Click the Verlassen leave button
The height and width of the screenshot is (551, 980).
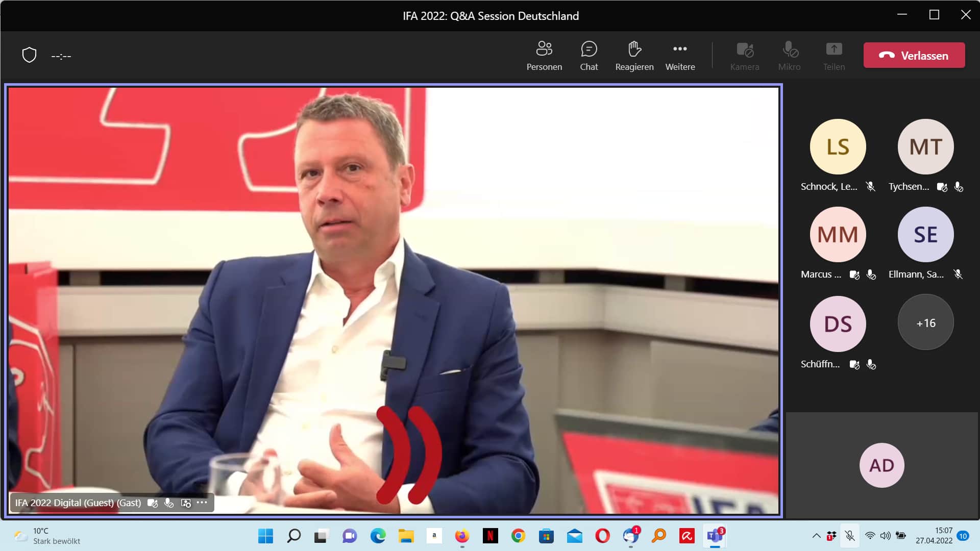point(914,55)
